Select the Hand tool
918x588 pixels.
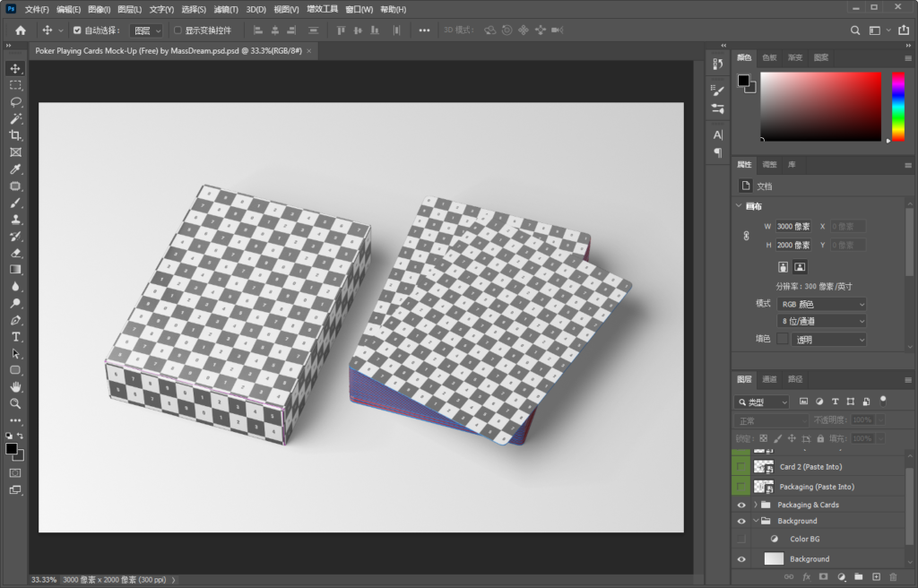(15, 387)
